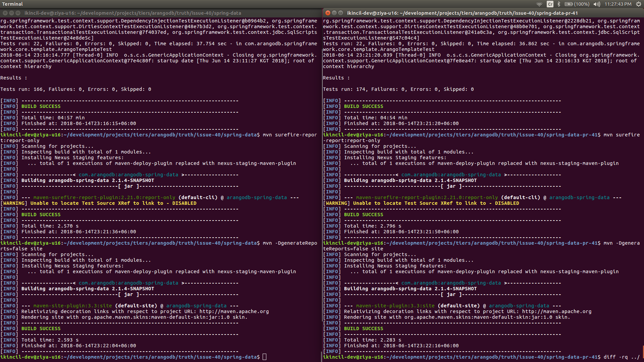Maximize the spring-data-pr-41 terminal window

tap(340, 13)
